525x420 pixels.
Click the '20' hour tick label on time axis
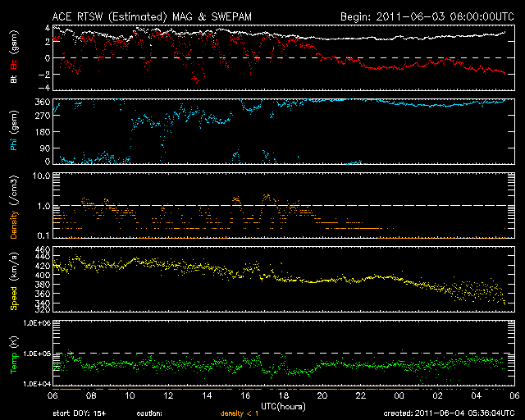click(322, 396)
